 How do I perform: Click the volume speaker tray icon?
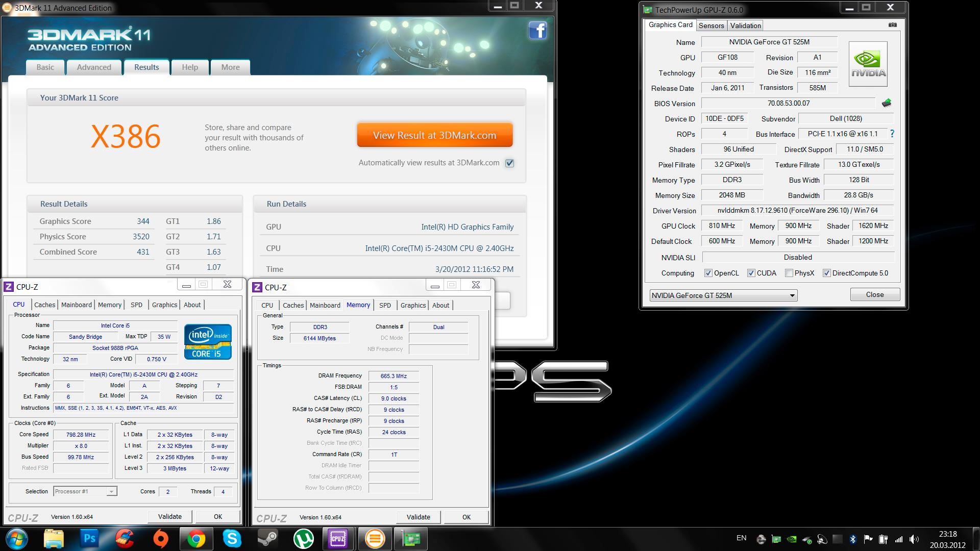tap(914, 539)
